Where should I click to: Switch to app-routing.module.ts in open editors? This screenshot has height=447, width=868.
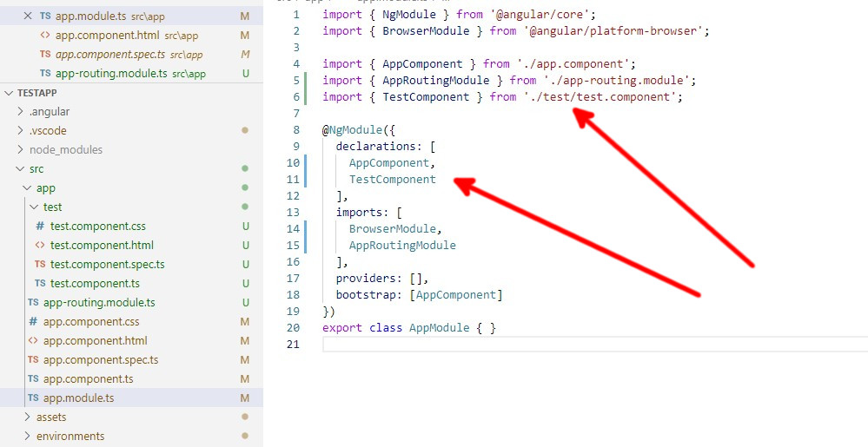pyautogui.click(x=110, y=74)
